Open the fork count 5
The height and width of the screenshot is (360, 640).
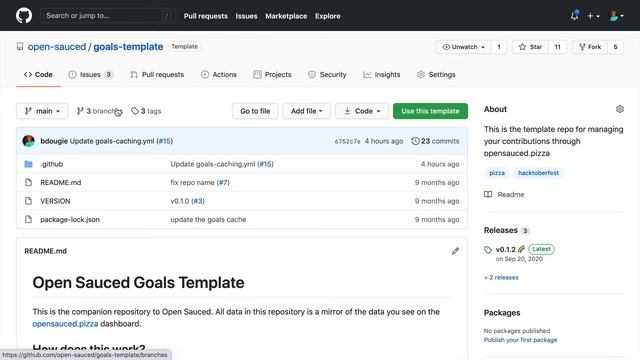pyautogui.click(x=615, y=47)
